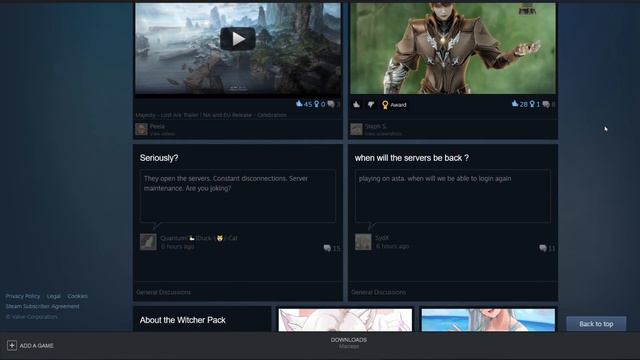This screenshot has width=640, height=360.
Task: Open screenshot author's avatar
Action: coord(356,129)
